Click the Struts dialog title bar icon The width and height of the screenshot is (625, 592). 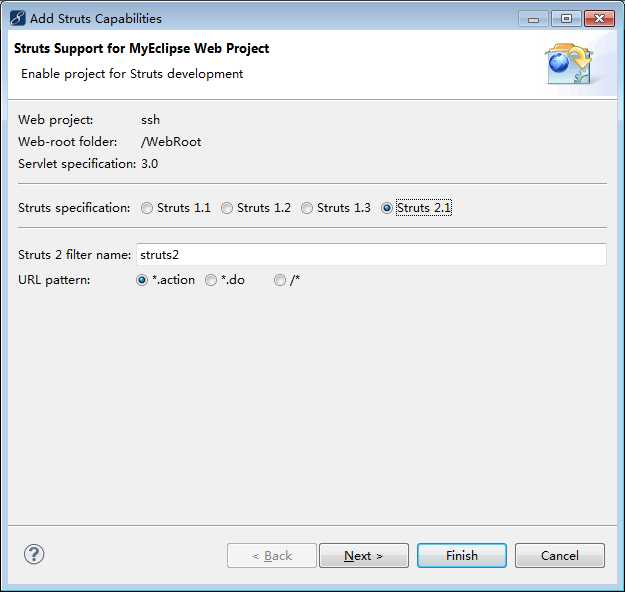pyautogui.click(x=18, y=18)
